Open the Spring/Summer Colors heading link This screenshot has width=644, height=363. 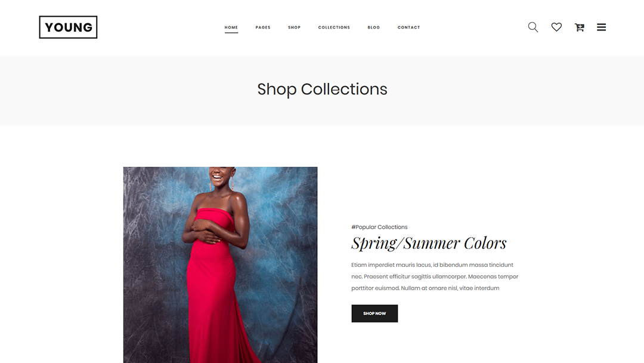coord(429,244)
